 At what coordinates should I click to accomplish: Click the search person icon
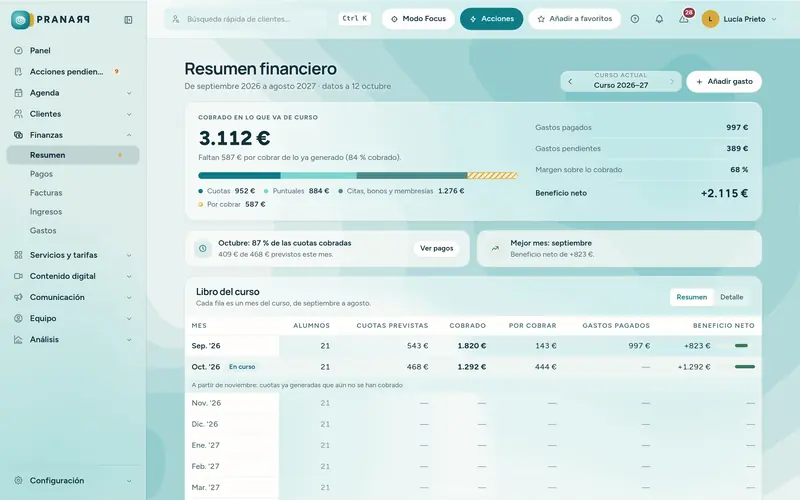pos(176,19)
